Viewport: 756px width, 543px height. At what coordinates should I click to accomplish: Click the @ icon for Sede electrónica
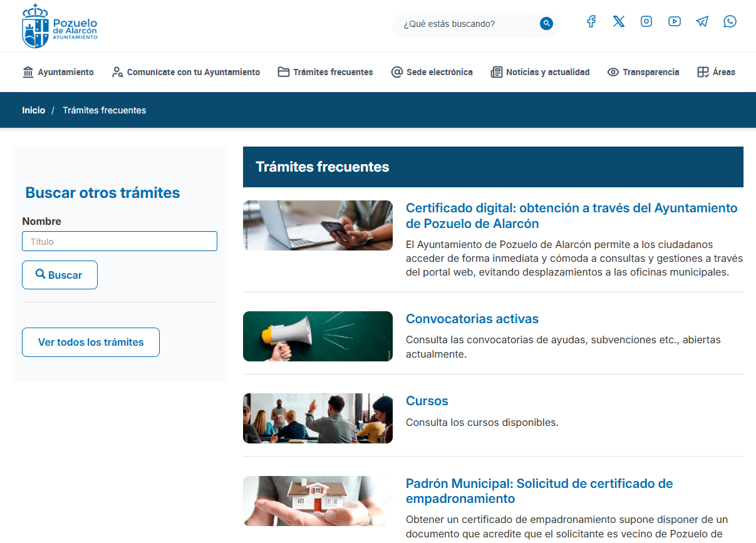(396, 72)
